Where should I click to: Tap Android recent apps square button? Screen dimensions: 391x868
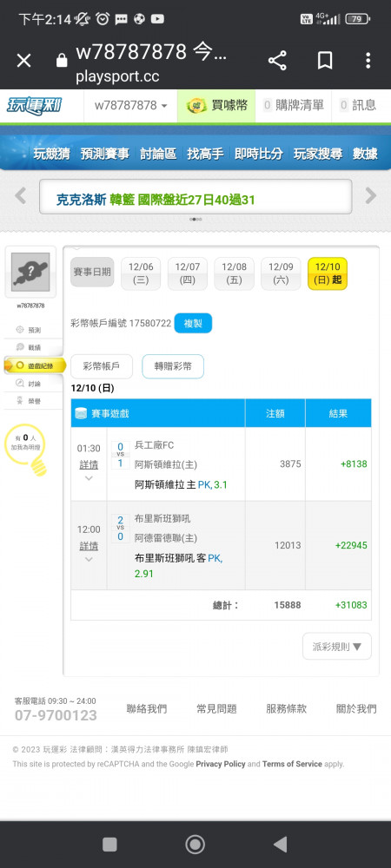(x=109, y=845)
